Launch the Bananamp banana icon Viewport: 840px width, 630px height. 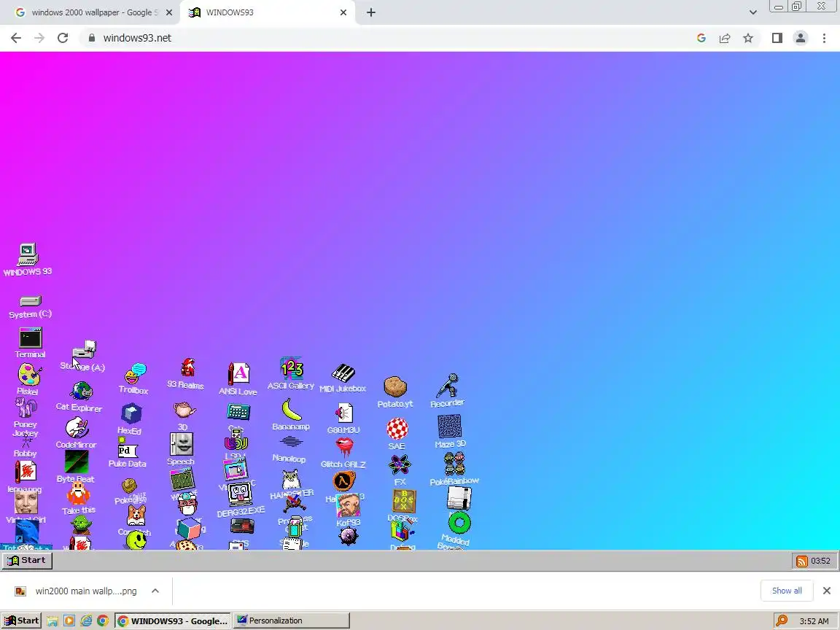292,410
